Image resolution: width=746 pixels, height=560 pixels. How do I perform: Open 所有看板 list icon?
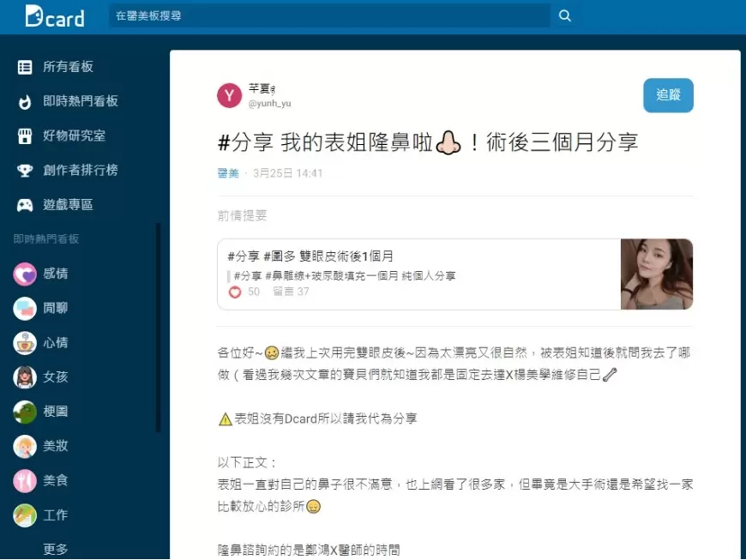(25, 67)
